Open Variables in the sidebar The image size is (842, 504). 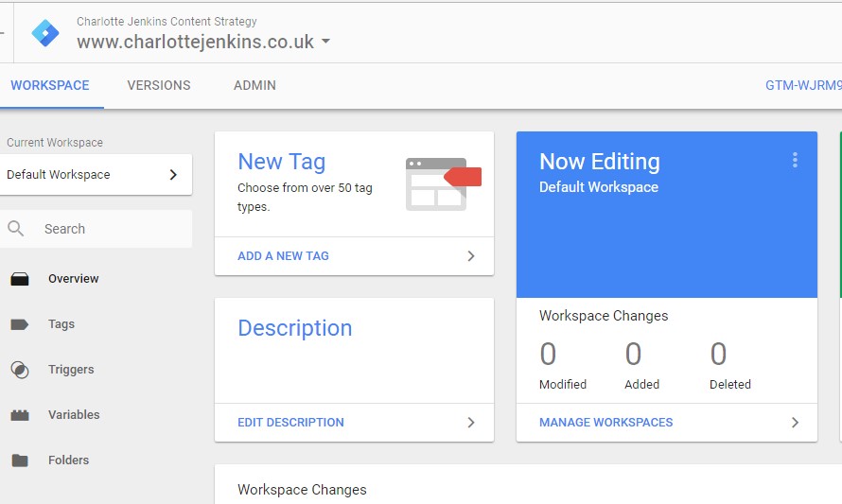(x=74, y=415)
